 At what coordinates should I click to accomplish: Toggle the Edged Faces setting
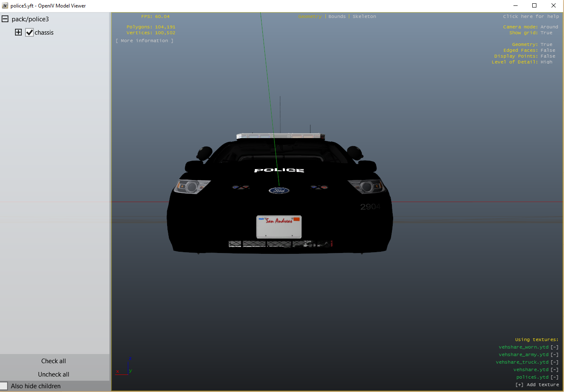tap(548, 51)
